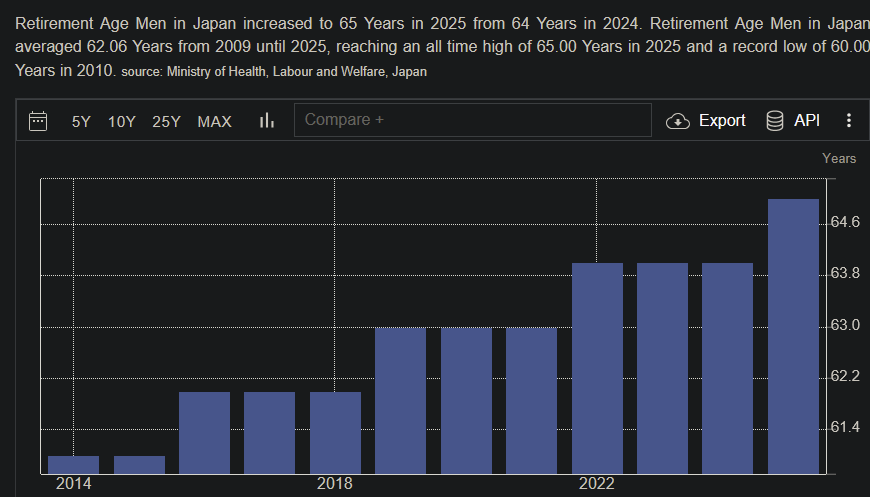Screen dimensions: 870x497
Task: Click the Compare + input field
Action: [x=473, y=120]
